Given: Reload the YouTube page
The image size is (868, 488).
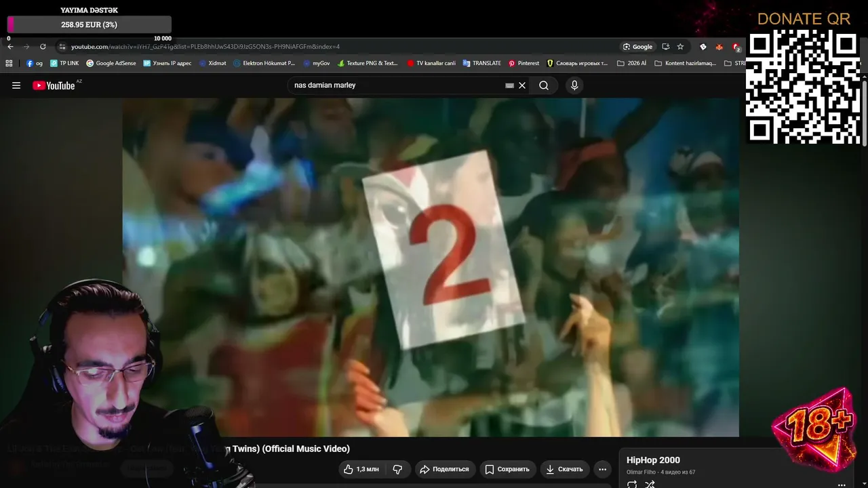Looking at the screenshot, I should [43, 47].
